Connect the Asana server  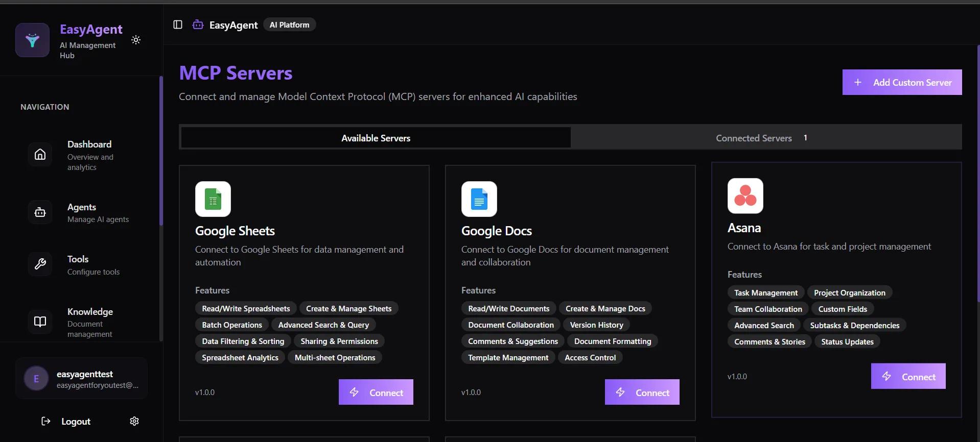click(x=908, y=376)
